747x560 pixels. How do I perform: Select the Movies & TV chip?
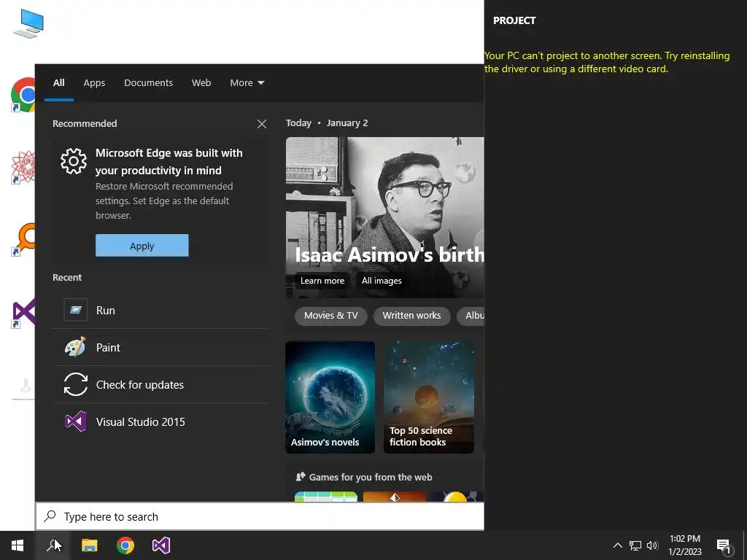point(330,316)
